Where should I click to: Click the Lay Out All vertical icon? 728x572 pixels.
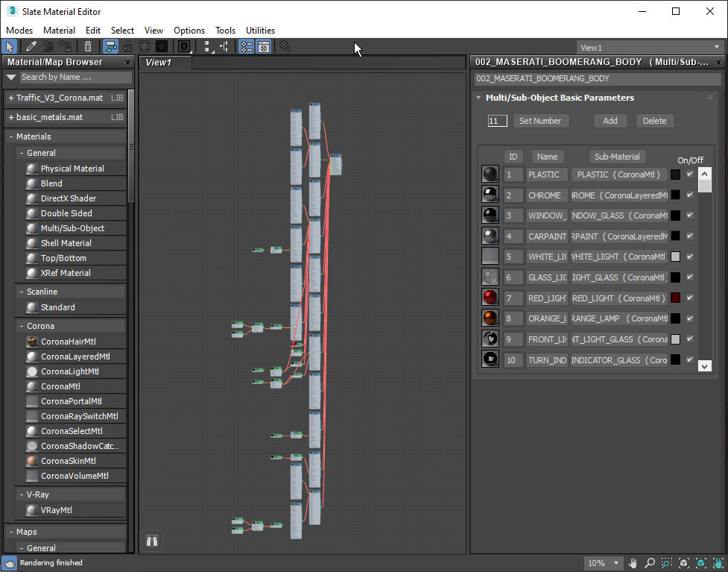[x=207, y=46]
